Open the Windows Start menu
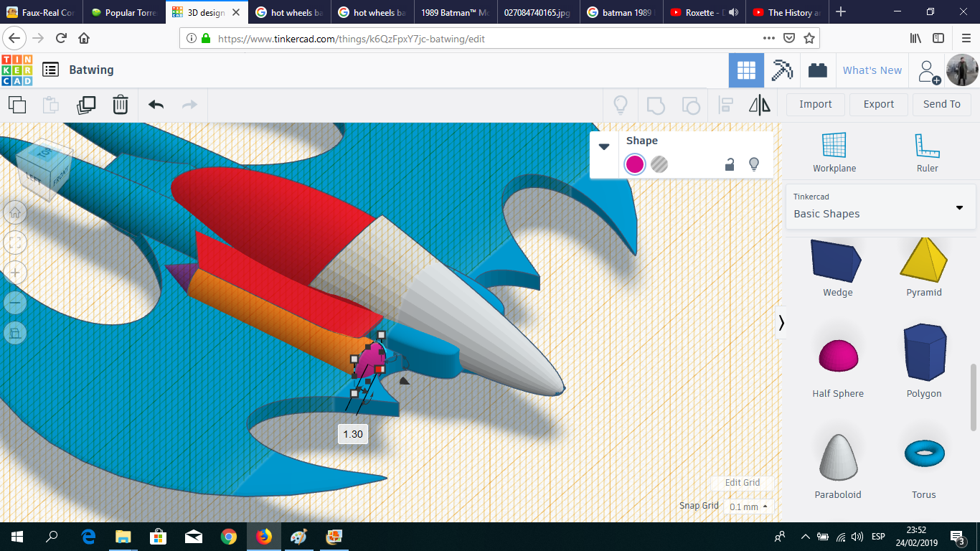 pos(17,537)
